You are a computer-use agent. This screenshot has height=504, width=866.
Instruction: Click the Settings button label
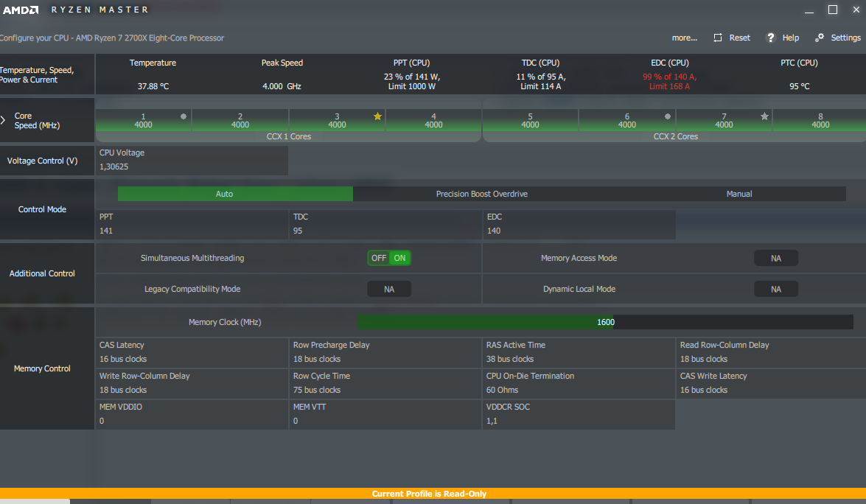tap(845, 38)
